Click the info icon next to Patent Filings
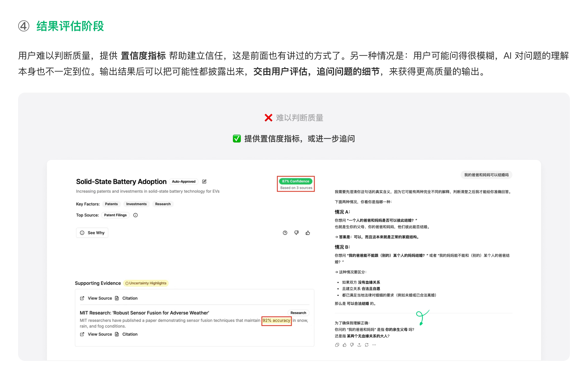The width and height of the screenshot is (588, 379). (x=135, y=215)
